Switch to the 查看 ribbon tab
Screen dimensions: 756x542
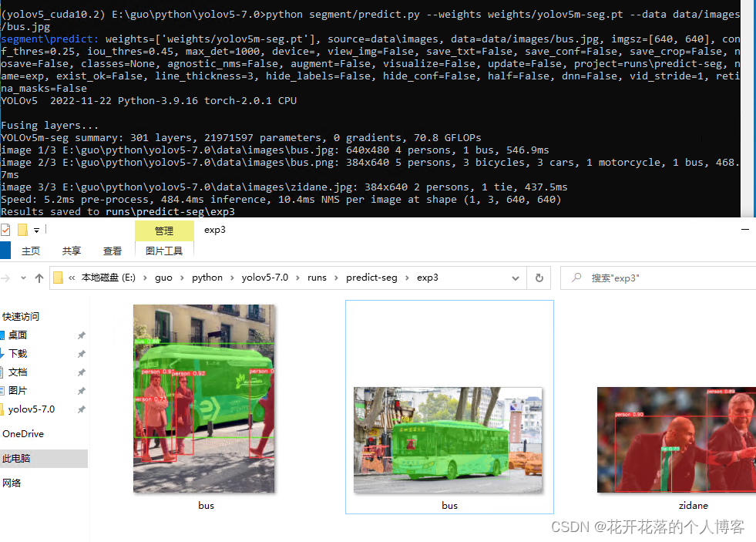point(113,251)
